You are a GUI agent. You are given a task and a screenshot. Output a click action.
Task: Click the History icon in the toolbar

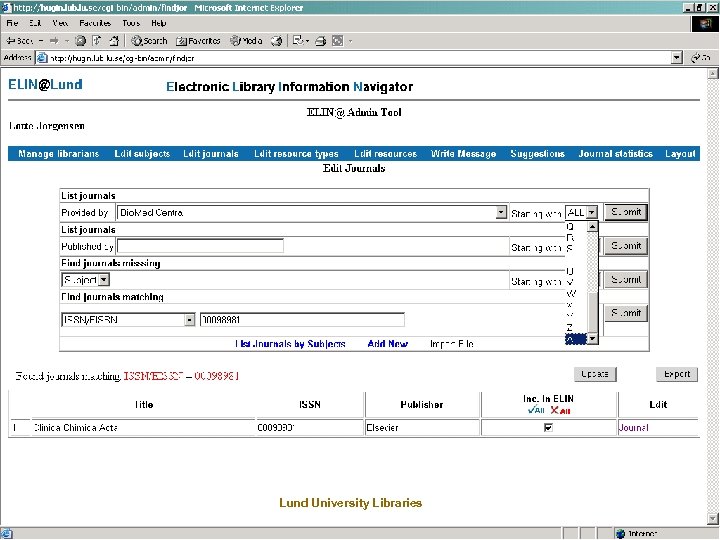(276, 41)
